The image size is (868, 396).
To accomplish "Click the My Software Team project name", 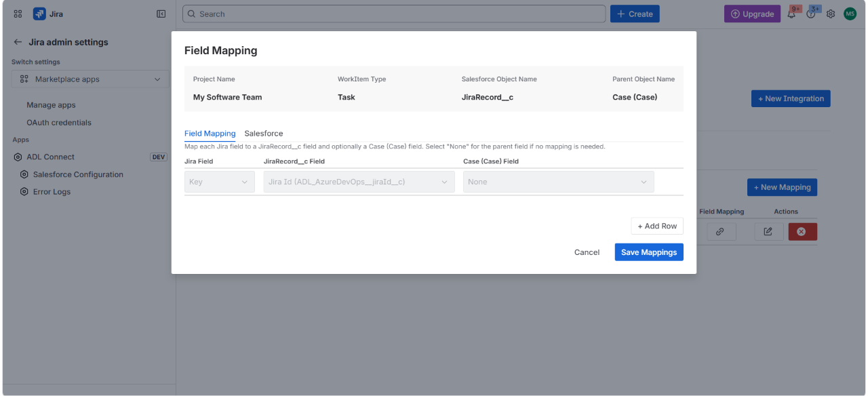I will [228, 97].
